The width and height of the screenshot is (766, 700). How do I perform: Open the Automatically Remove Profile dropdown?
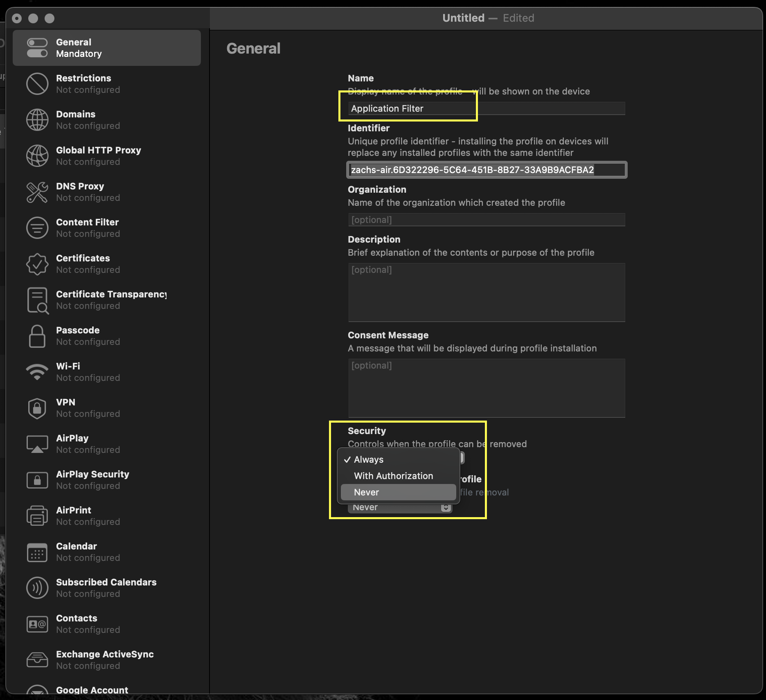(x=399, y=507)
